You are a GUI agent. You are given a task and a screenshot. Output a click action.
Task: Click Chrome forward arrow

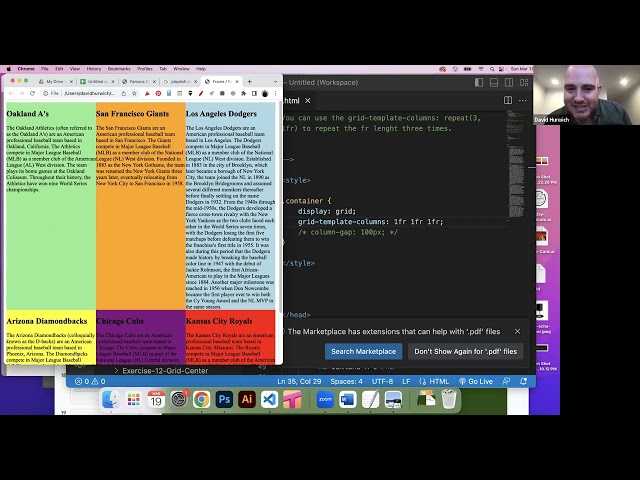pyautogui.click(x=22, y=93)
